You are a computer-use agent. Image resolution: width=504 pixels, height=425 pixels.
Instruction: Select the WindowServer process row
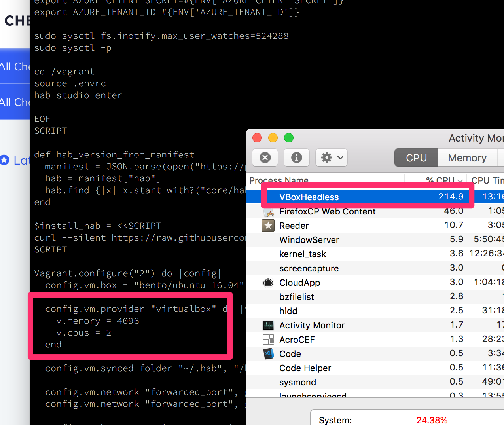pos(375,239)
